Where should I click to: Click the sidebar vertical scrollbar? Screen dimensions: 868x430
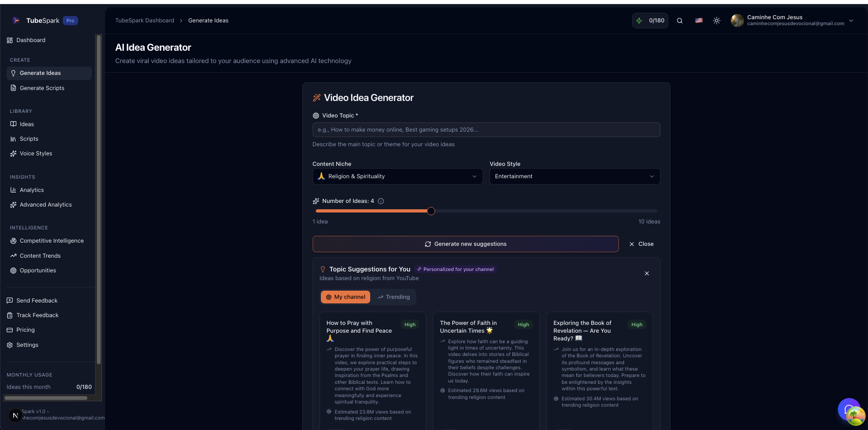[x=98, y=200]
